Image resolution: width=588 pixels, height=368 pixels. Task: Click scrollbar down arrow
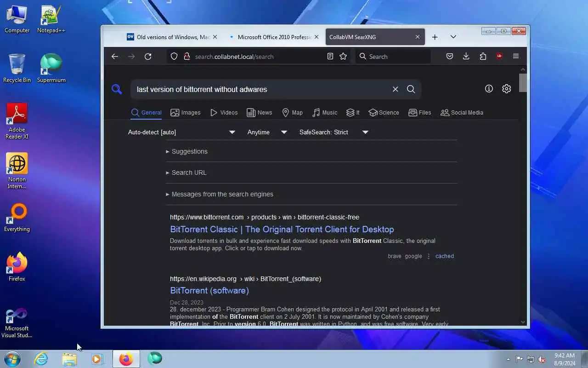[523, 322]
